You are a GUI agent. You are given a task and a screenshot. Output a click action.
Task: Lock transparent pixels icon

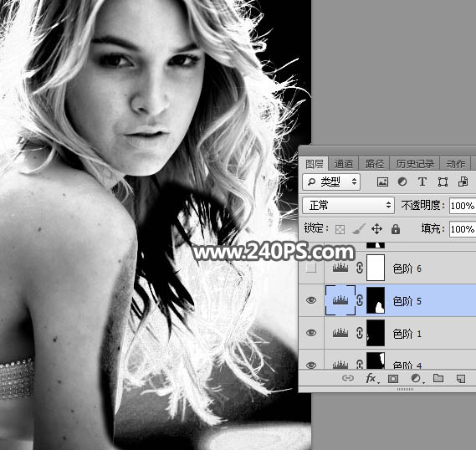[340, 229]
